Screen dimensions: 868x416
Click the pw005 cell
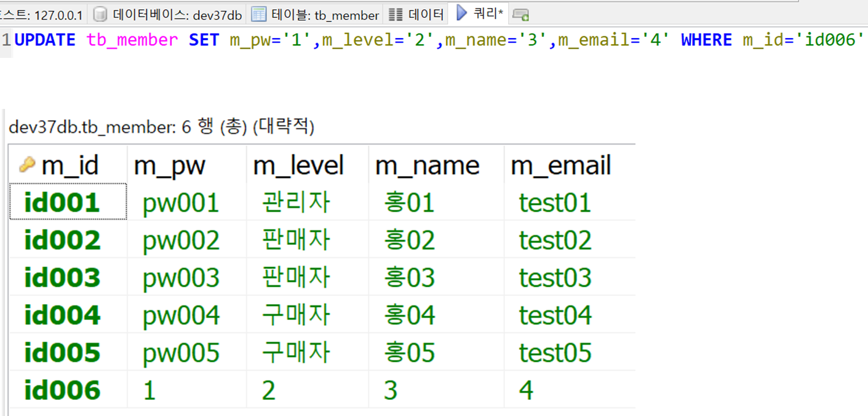pyautogui.click(x=186, y=352)
